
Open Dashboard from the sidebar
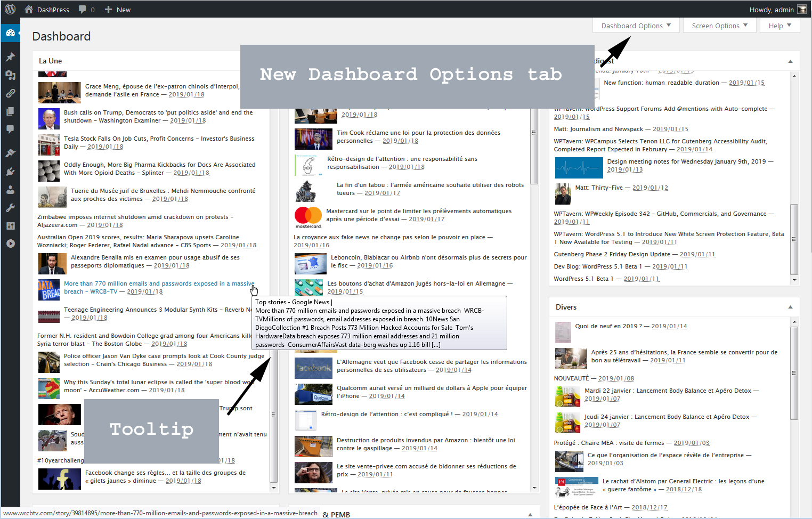click(10, 33)
